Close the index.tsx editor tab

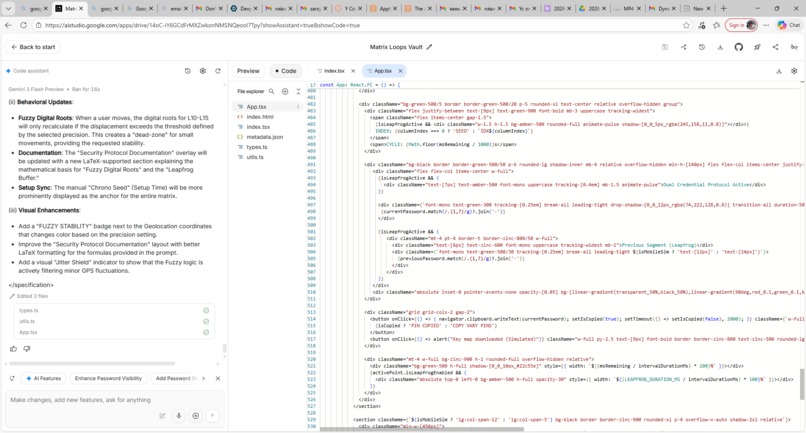(353, 71)
